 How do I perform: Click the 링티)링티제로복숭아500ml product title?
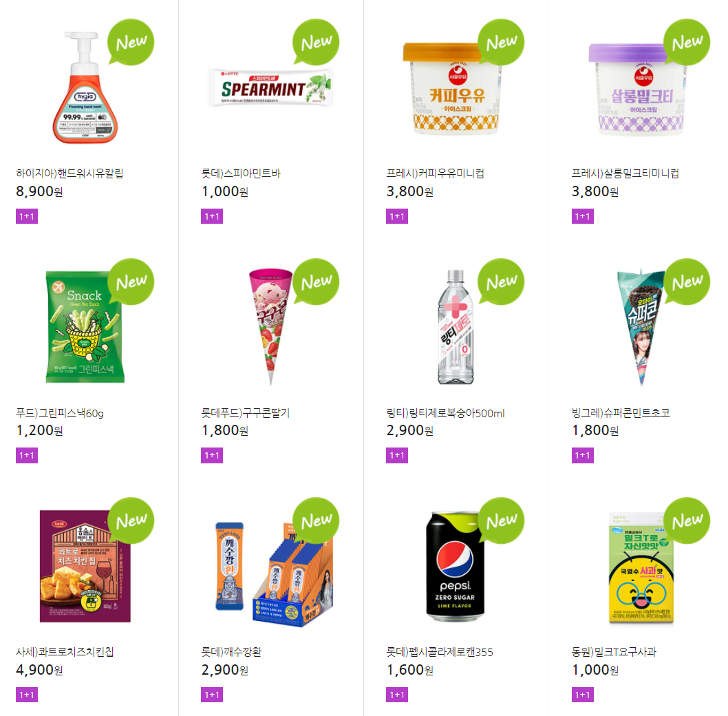pos(445,413)
